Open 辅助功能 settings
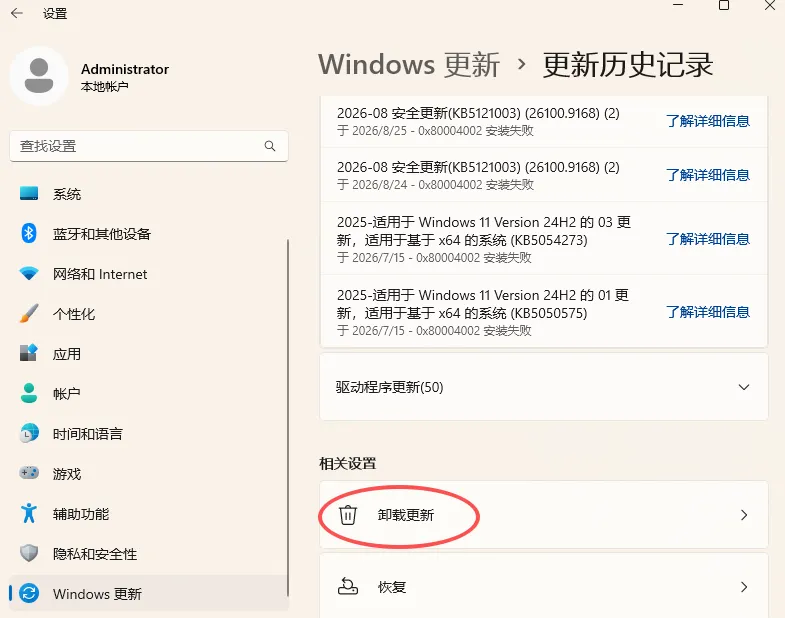This screenshot has height=618, width=785. [149, 514]
